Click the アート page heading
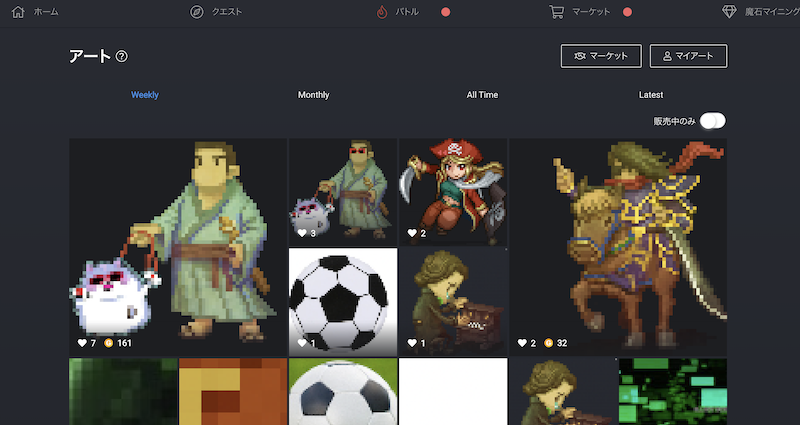The width and height of the screenshot is (800, 425). 90,56
